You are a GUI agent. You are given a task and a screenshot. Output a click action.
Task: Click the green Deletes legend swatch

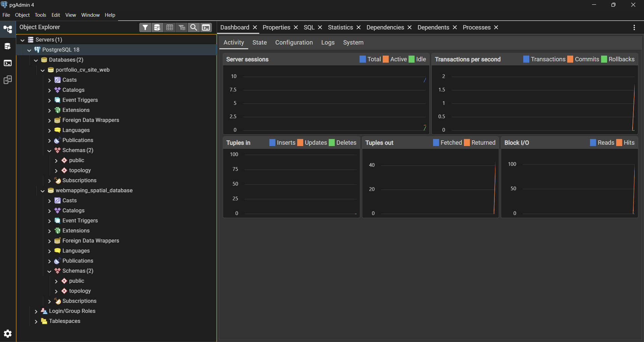(332, 143)
